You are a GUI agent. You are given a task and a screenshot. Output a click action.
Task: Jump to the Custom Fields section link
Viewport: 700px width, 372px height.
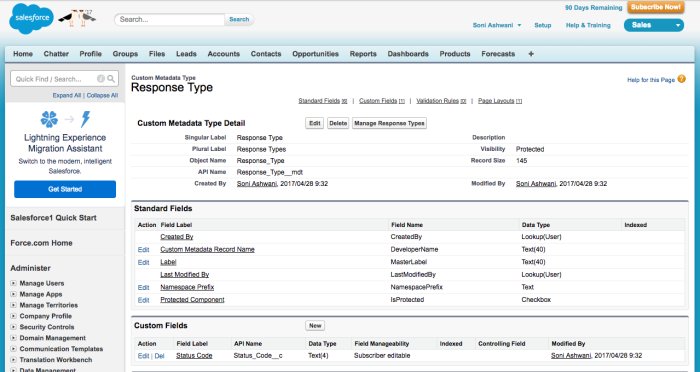[382, 101]
